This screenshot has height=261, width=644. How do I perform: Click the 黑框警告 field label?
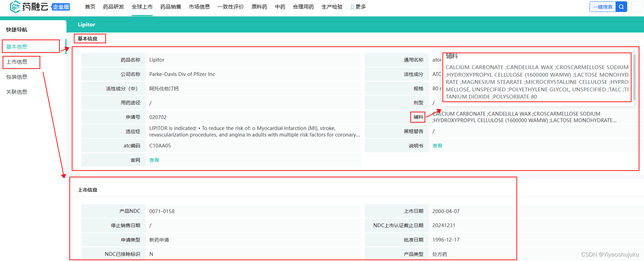click(x=413, y=131)
